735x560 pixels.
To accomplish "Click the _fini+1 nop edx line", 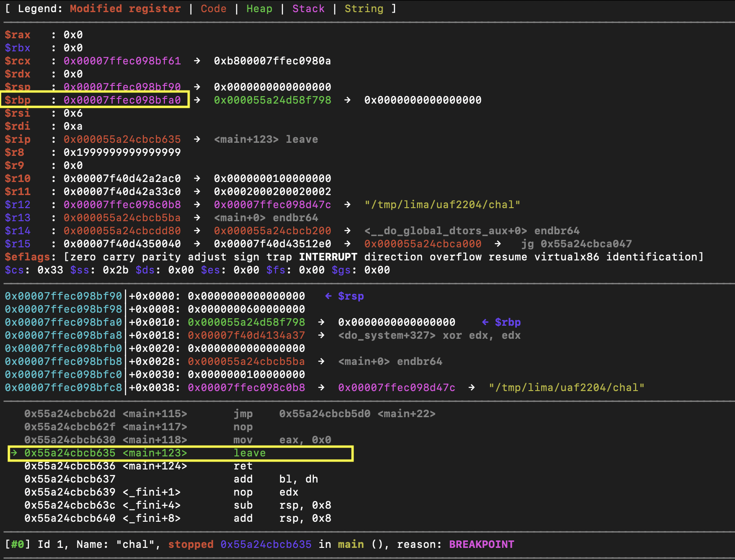I will (x=161, y=492).
